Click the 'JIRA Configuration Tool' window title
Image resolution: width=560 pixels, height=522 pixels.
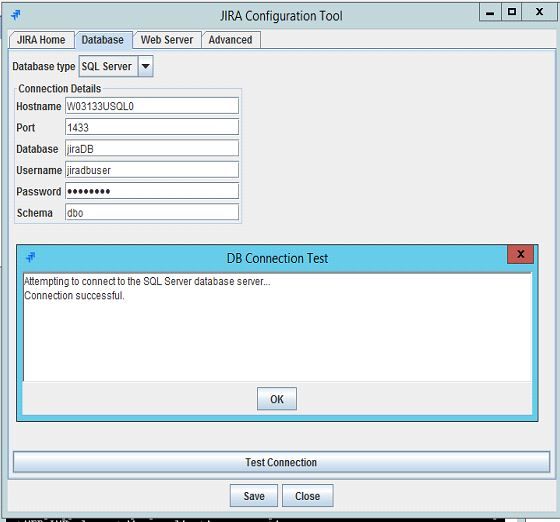click(x=281, y=16)
